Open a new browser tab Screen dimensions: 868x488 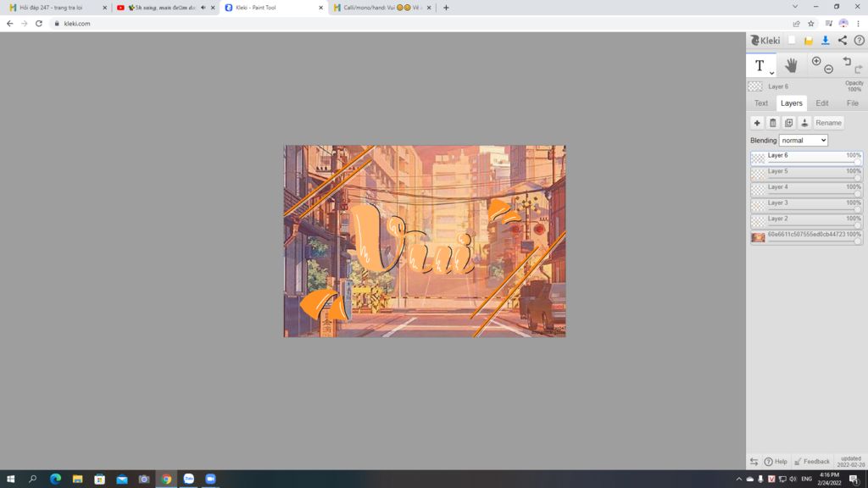click(x=446, y=8)
